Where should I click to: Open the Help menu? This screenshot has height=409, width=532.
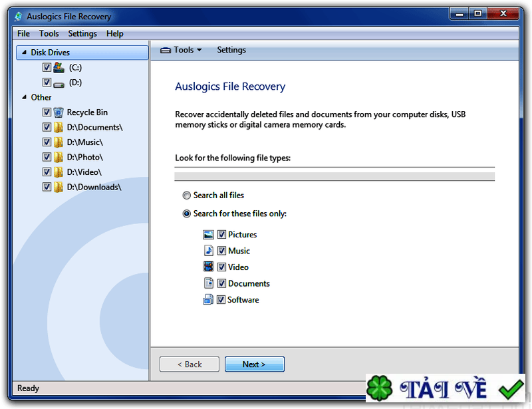pyautogui.click(x=114, y=34)
